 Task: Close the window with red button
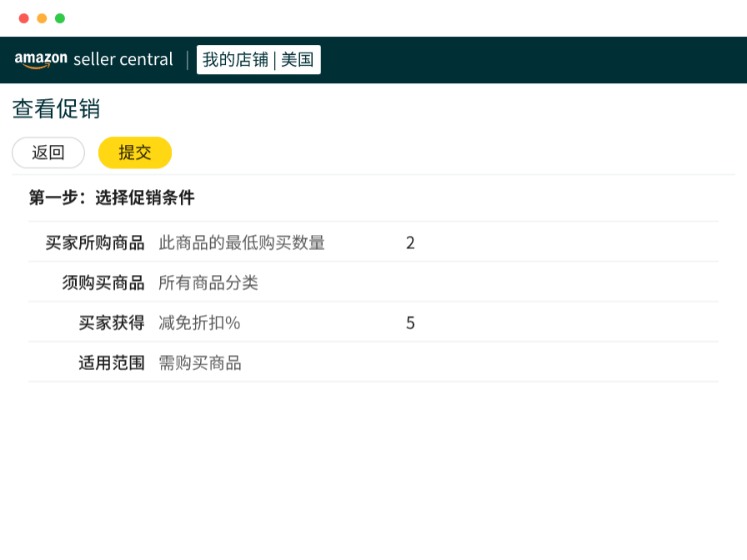pyautogui.click(x=23, y=18)
